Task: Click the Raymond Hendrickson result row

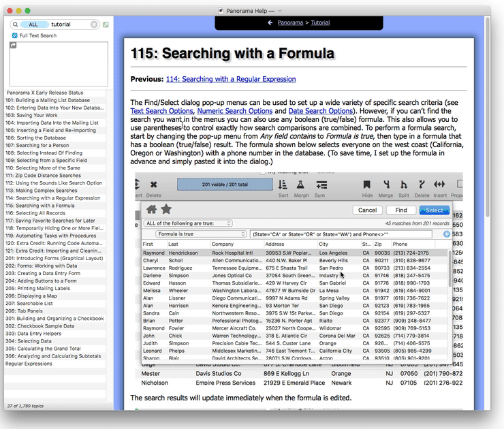Action: coord(295,253)
